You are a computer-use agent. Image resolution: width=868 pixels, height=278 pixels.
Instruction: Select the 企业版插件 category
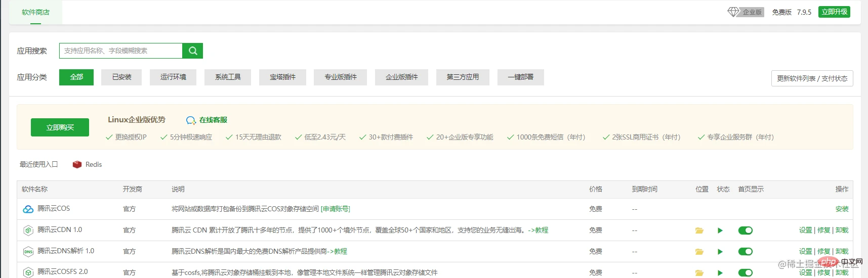tap(401, 77)
